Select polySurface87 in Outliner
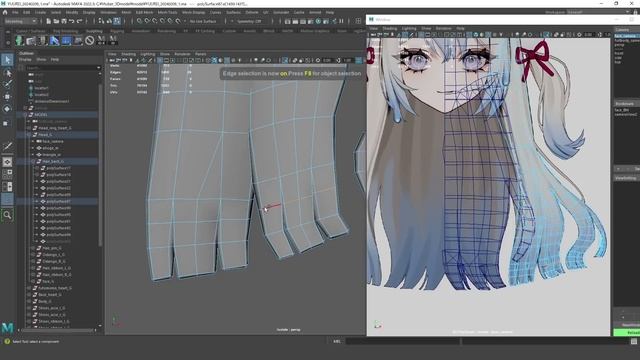 click(x=58, y=202)
